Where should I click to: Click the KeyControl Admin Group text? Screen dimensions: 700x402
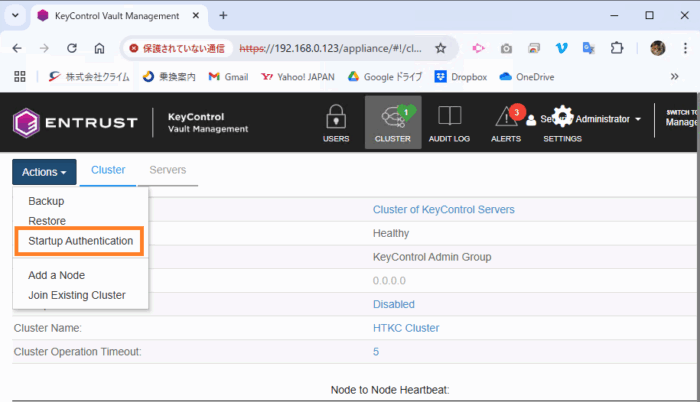432,257
